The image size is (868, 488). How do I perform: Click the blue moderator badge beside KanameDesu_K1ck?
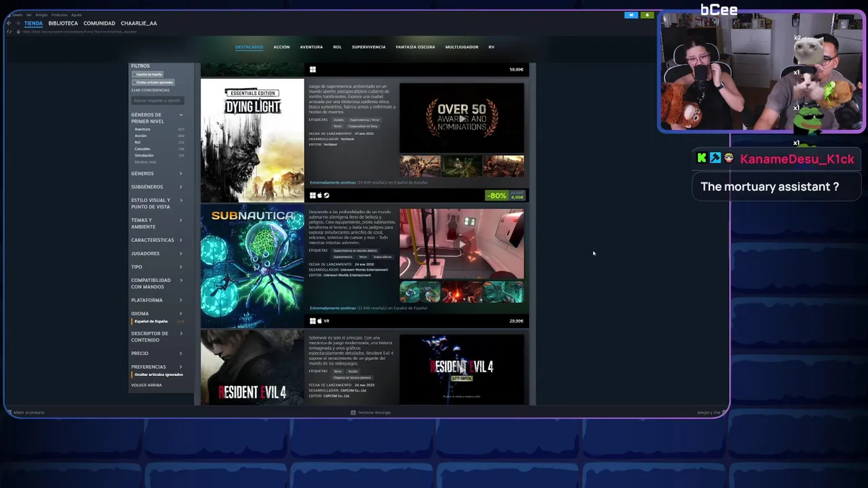(x=715, y=158)
